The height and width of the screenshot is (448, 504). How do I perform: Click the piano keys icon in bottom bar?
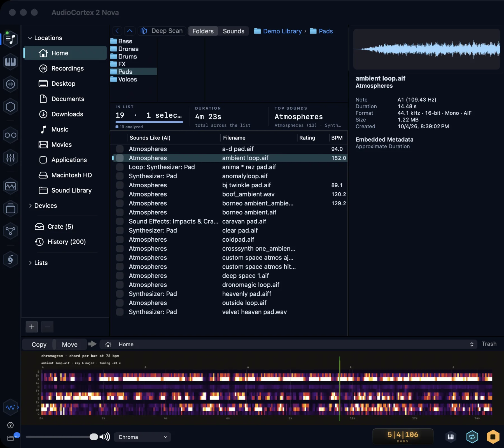click(x=451, y=437)
